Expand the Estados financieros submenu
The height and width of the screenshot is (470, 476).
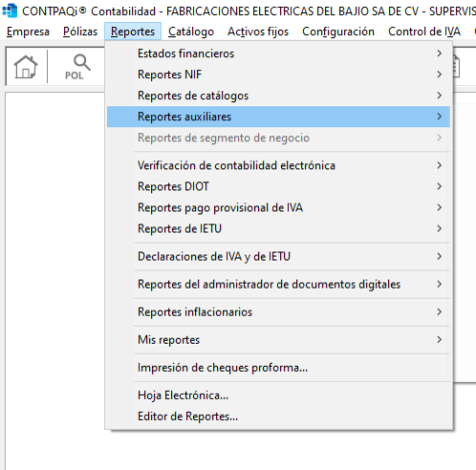pyautogui.click(x=278, y=53)
